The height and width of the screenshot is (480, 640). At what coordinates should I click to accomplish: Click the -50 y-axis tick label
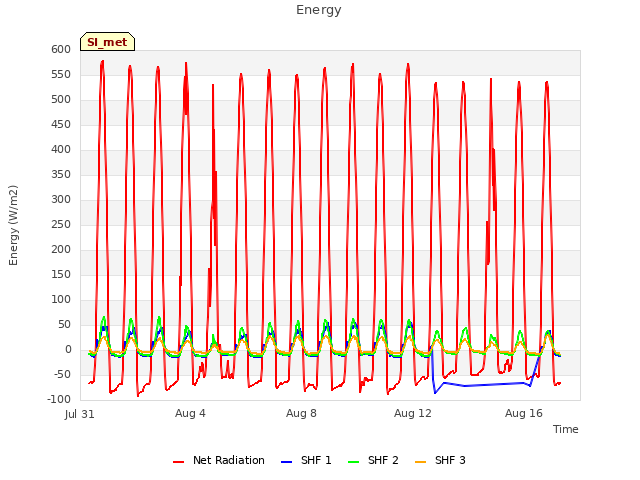pos(61,375)
